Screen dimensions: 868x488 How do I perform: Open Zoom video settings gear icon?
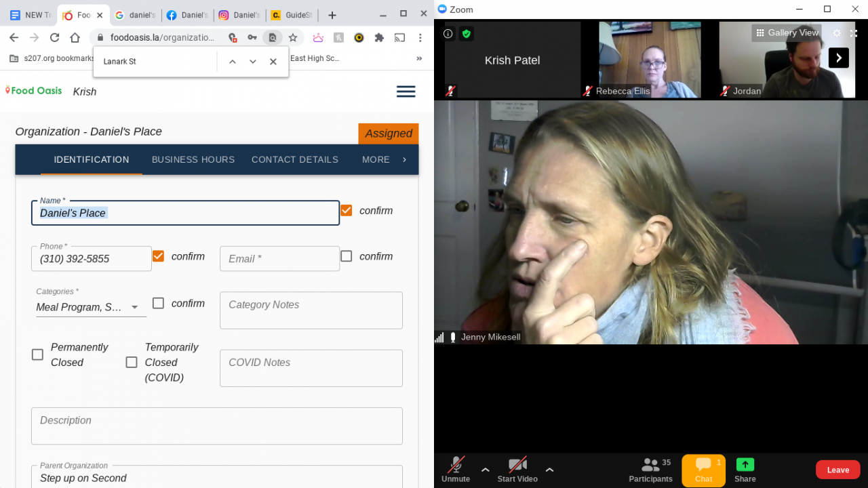coord(837,33)
